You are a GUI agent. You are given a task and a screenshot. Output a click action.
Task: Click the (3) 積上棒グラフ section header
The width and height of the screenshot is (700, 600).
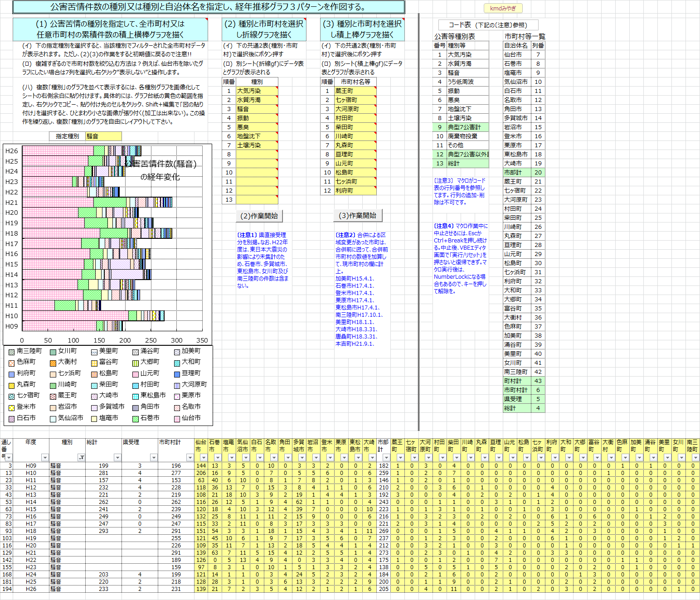point(362,29)
